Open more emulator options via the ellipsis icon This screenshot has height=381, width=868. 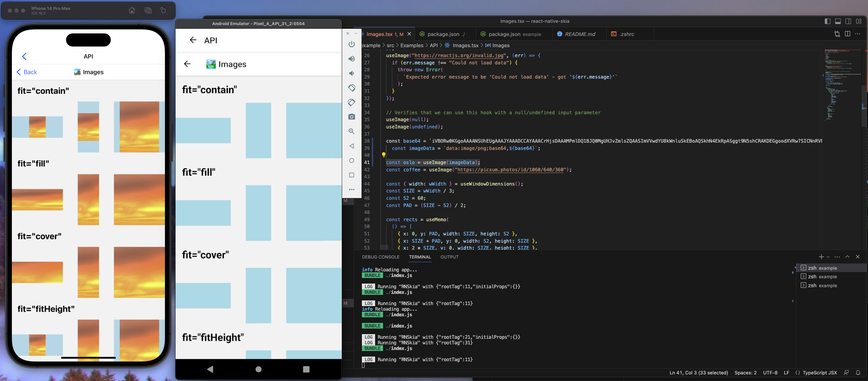351,190
